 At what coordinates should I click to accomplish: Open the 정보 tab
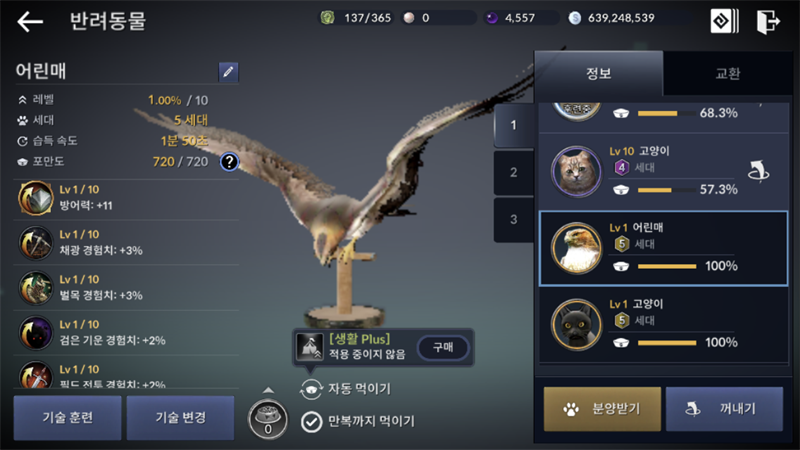(598, 73)
